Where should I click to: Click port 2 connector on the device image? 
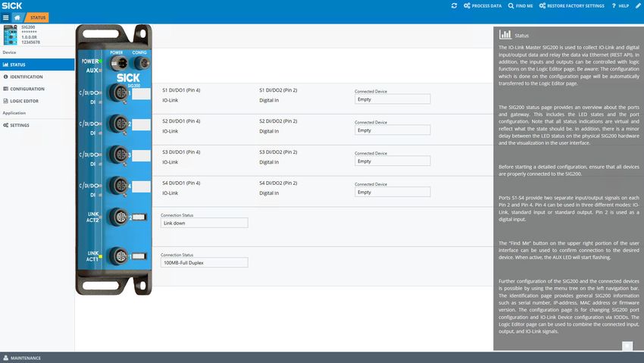coord(119,124)
